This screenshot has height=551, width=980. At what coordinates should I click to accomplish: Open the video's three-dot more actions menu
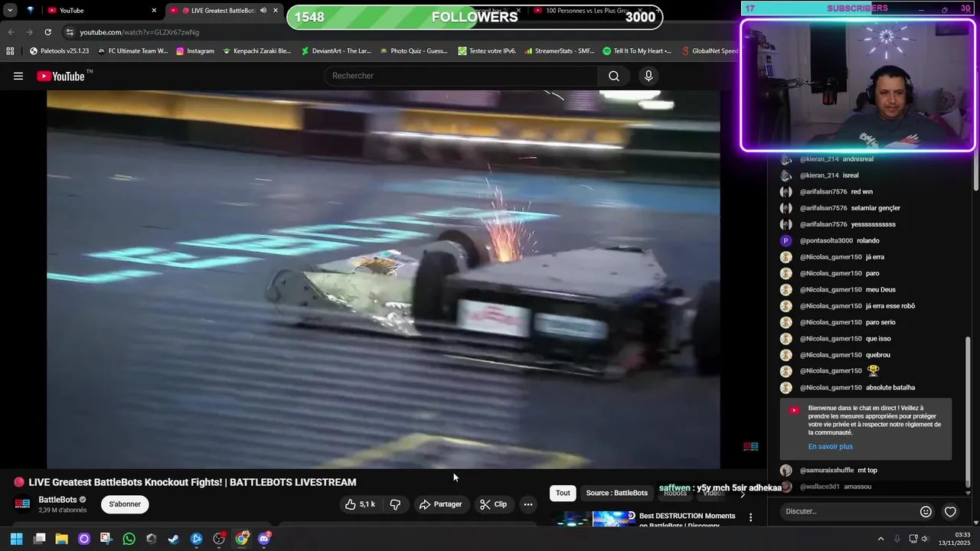click(x=528, y=504)
